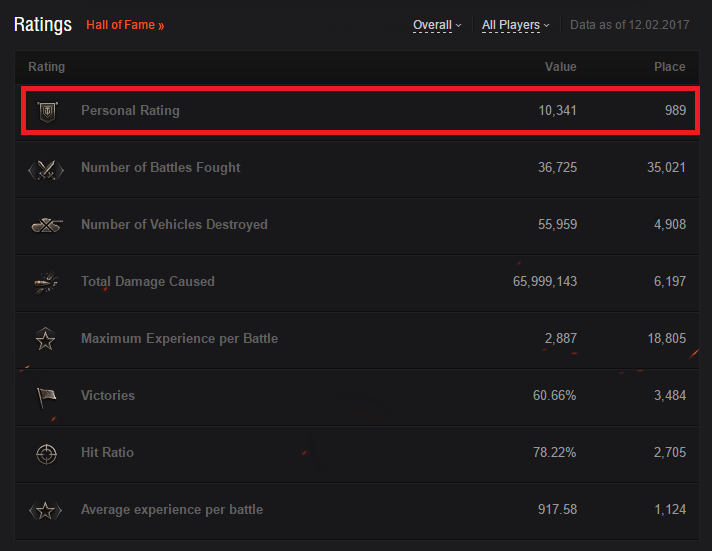Open the Overall dropdown

(x=437, y=25)
